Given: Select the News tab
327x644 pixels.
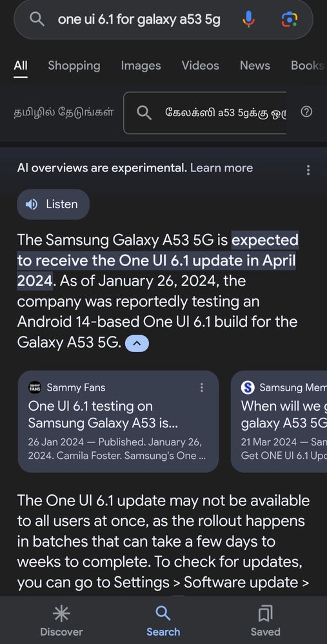Looking at the screenshot, I should [x=255, y=66].
